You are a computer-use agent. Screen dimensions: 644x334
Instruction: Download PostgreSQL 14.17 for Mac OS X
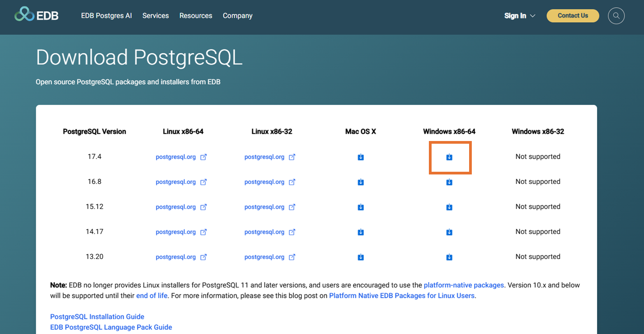tap(361, 232)
